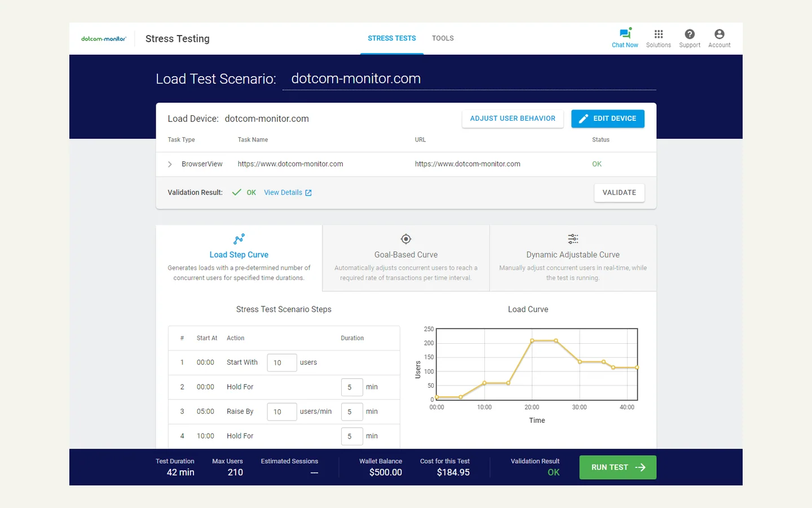Viewport: 812px width, 508px height.
Task: Open the View Details link
Action: [x=283, y=192]
